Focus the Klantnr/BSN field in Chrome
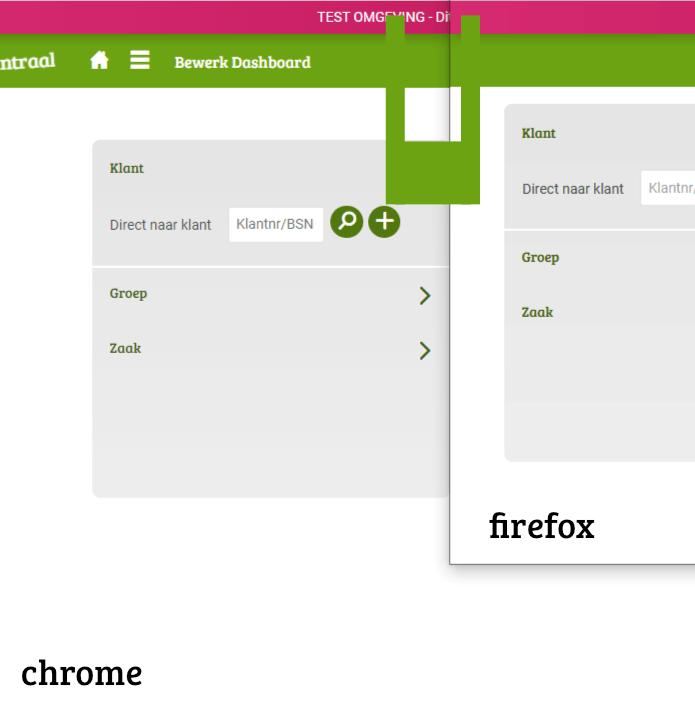695x713 pixels. [x=276, y=225]
